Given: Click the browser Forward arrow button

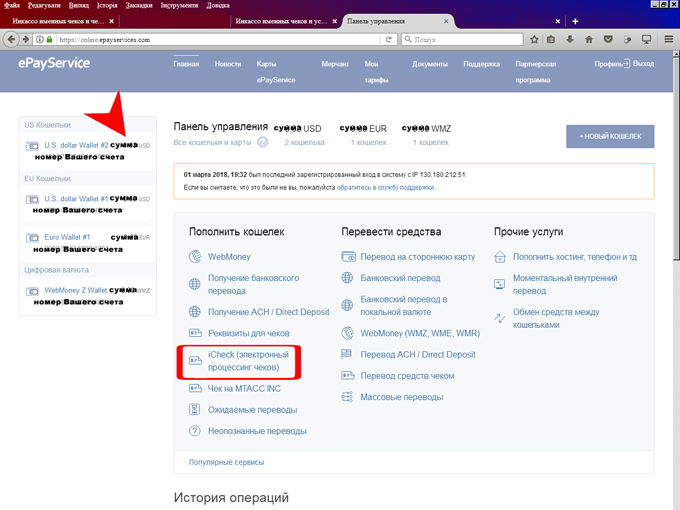Looking at the screenshot, I should click(26, 39).
